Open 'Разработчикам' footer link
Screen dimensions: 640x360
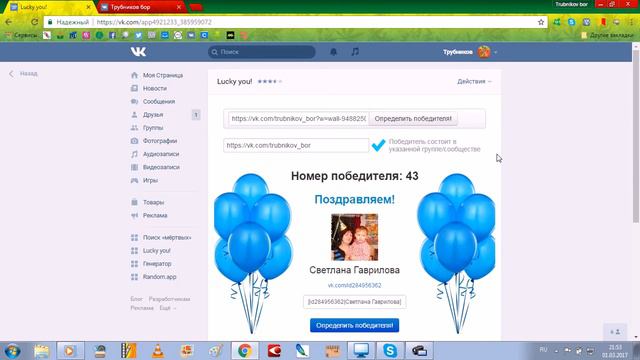click(169, 299)
